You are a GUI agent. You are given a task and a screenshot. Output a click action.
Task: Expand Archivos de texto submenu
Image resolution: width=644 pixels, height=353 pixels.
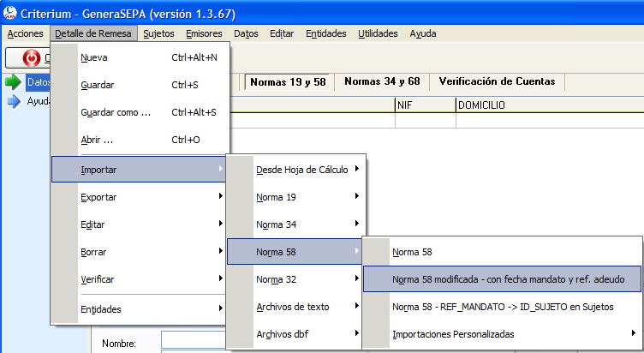point(295,307)
